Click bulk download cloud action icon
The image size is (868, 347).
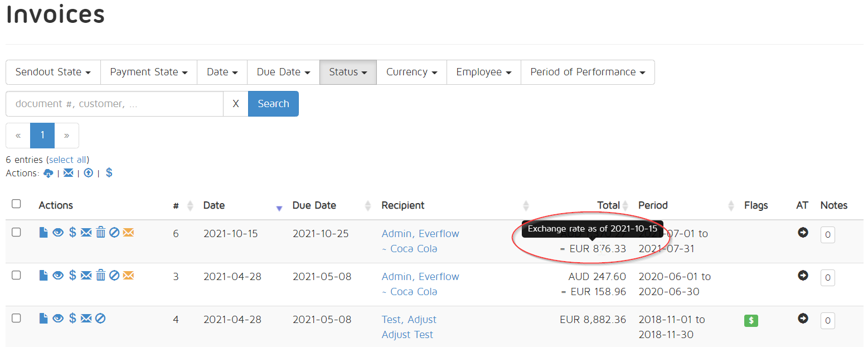click(49, 173)
